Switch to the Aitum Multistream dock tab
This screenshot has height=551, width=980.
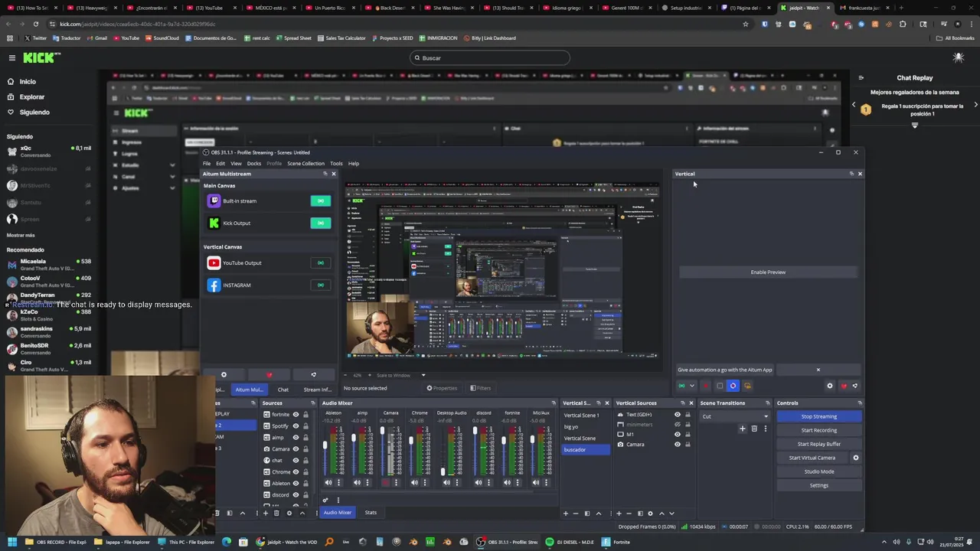click(249, 390)
